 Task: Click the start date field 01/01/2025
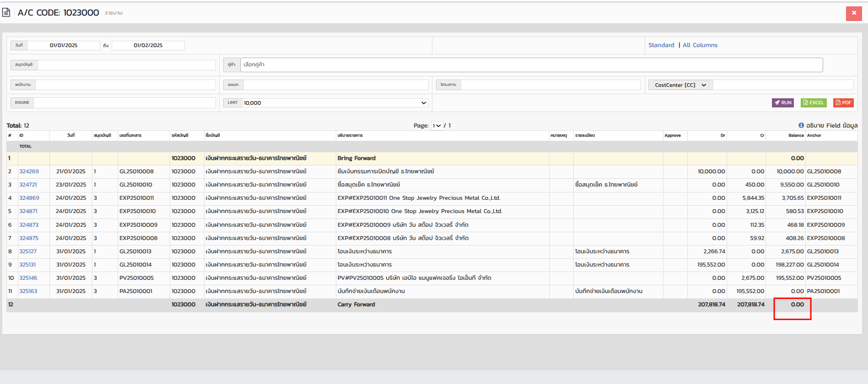[x=64, y=45]
